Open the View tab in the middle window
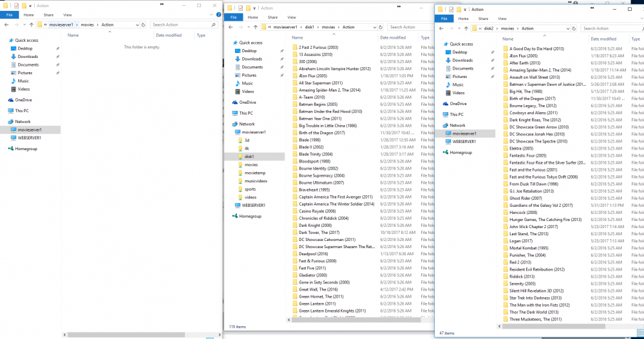Viewport: 644px width, 339px height. click(x=292, y=17)
